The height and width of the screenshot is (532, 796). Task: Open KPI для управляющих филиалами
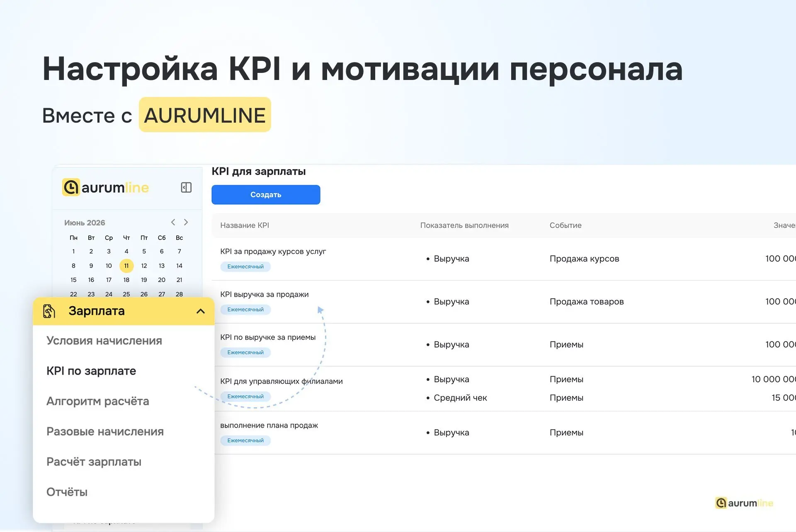(x=282, y=381)
